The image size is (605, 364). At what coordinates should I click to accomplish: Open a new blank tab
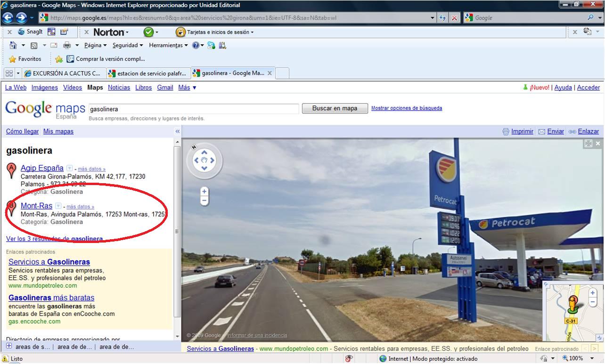[282, 73]
